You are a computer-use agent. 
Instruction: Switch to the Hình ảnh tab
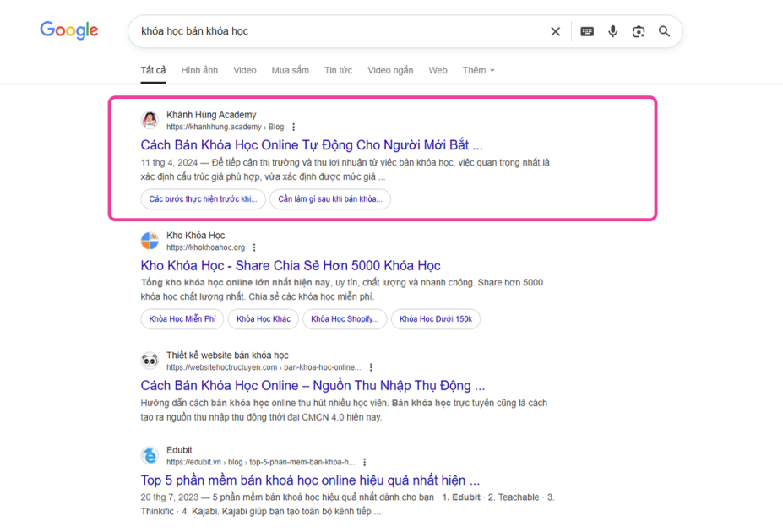tap(199, 70)
